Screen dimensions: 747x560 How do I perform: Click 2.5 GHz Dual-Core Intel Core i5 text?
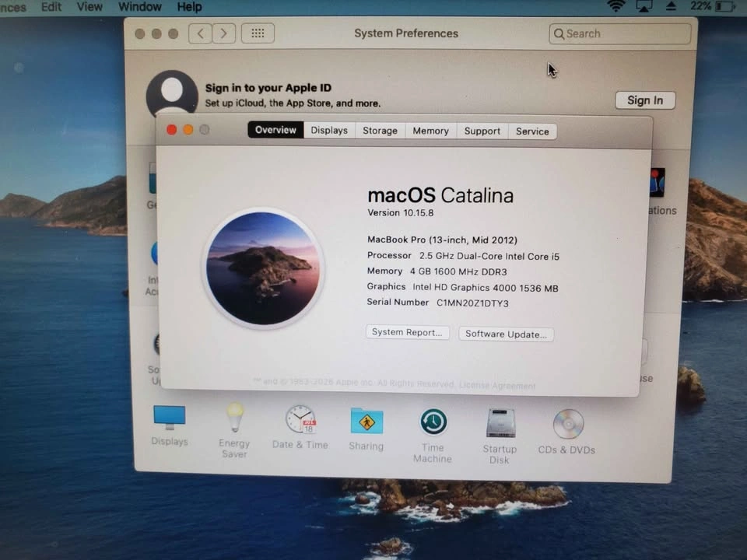pos(489,256)
